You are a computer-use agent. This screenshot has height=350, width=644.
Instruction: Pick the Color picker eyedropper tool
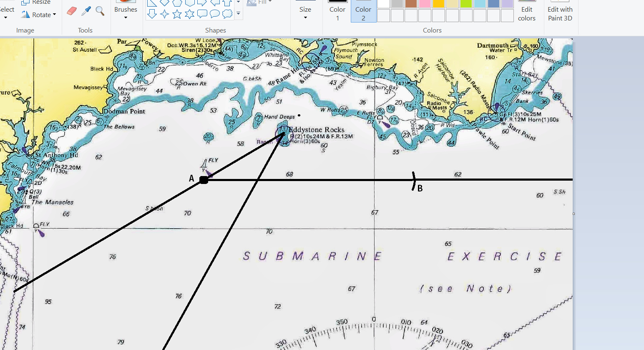[x=86, y=11]
